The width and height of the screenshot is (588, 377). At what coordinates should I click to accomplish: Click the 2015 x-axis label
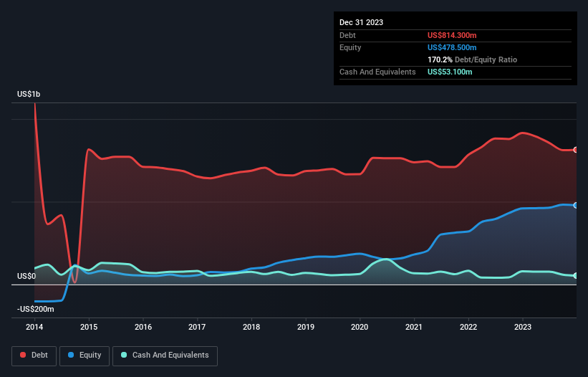pos(89,327)
